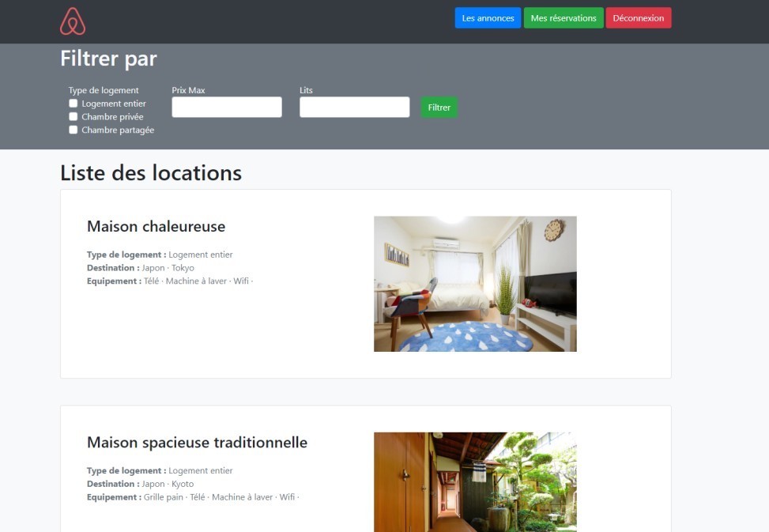Screen dimensions: 769x532
Task: Click the equipment line of Maison chaleureuse
Action: click(x=170, y=281)
